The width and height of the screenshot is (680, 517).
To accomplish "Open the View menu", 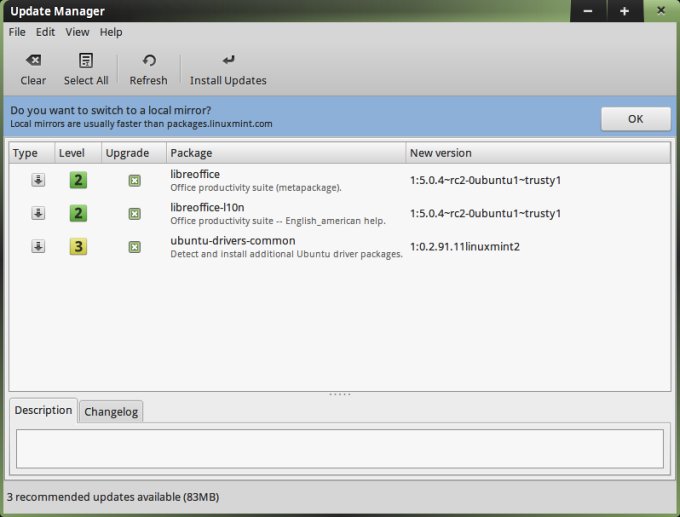I will 77,32.
